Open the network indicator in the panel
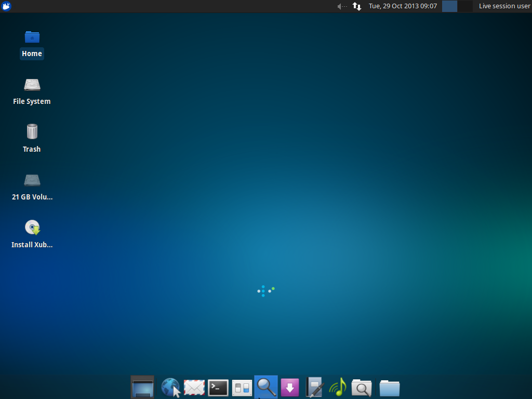Viewport: 532px width, 399px height. (356, 6)
